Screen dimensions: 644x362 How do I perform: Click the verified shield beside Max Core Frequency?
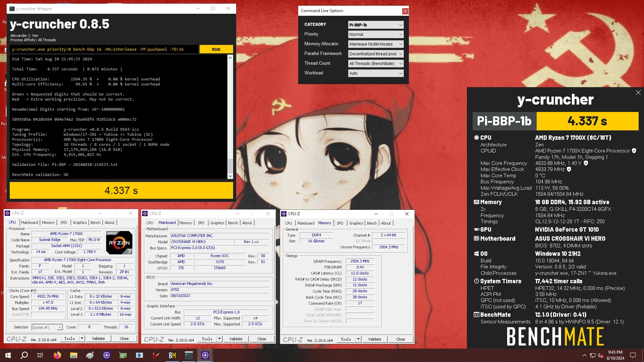click(x=586, y=163)
